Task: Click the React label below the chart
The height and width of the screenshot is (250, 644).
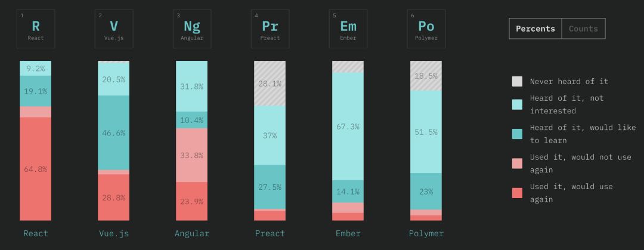Action: pyautogui.click(x=36, y=233)
